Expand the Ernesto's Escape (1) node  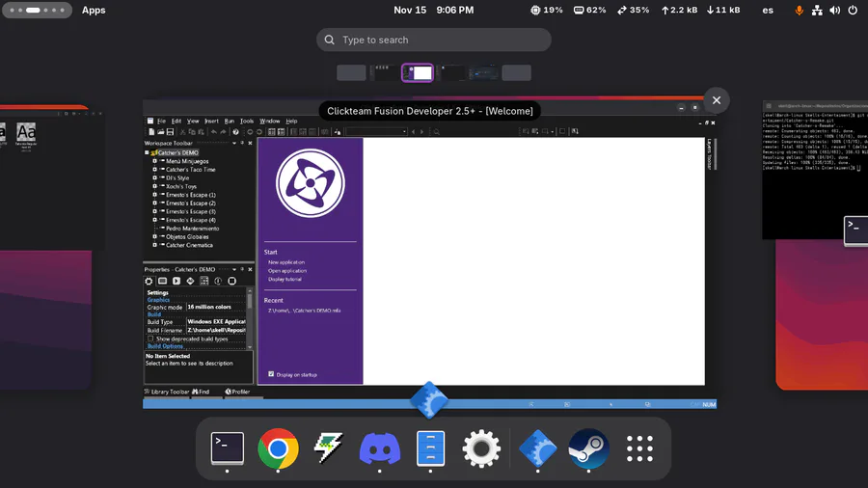[x=155, y=195]
